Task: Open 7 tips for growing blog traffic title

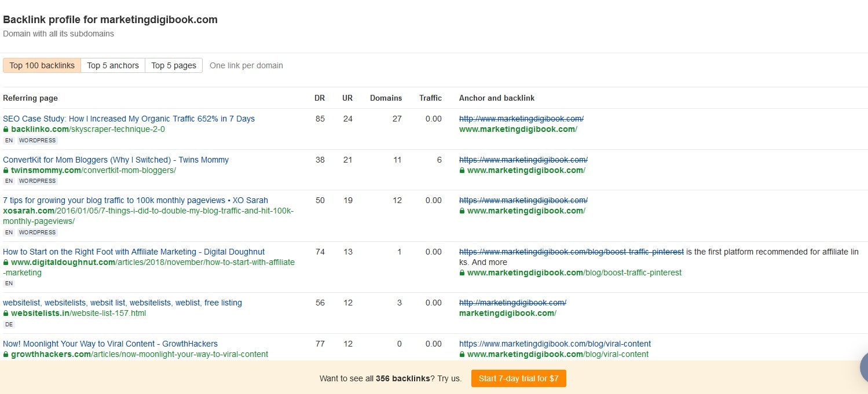Action: 135,200
